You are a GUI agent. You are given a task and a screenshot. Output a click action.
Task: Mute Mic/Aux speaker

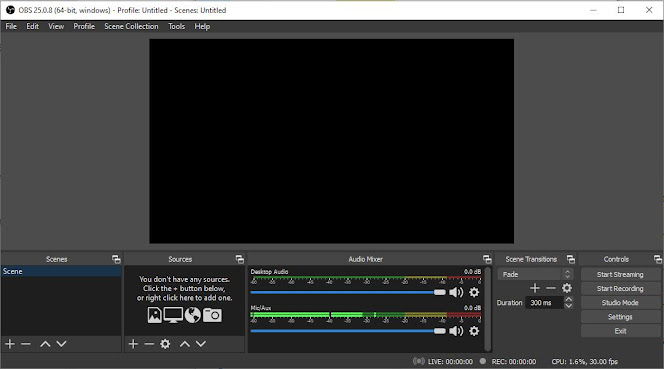(456, 331)
